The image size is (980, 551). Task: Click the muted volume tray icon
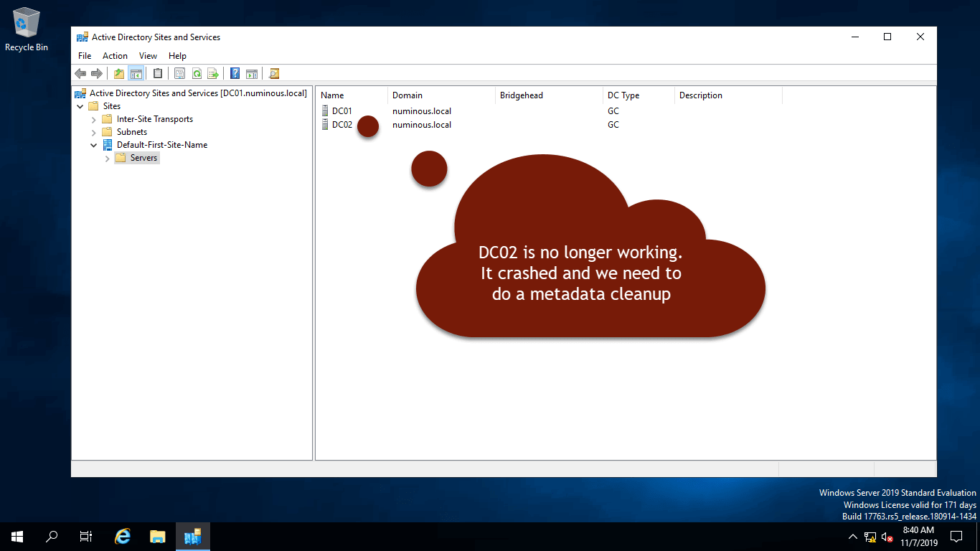point(887,537)
